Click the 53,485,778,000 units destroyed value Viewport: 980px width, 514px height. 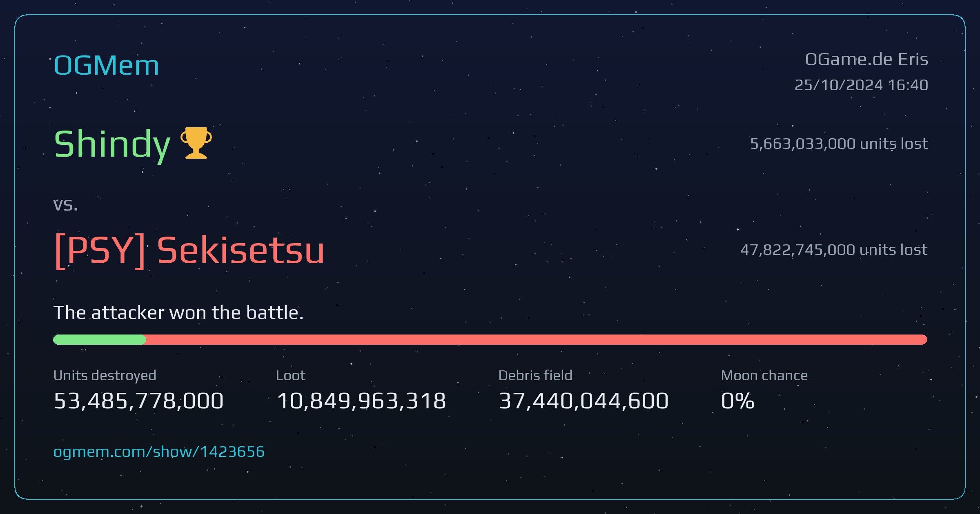(138, 401)
